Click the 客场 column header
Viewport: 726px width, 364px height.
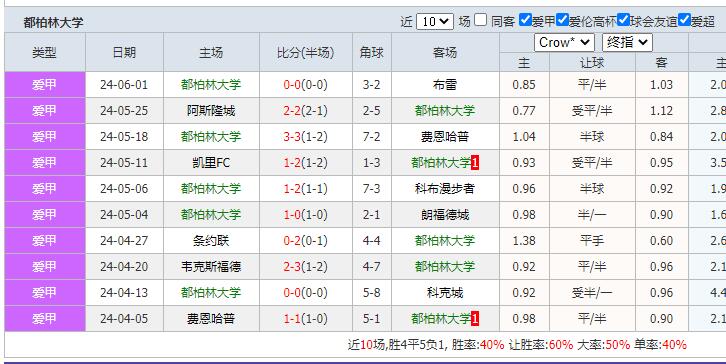445,52
